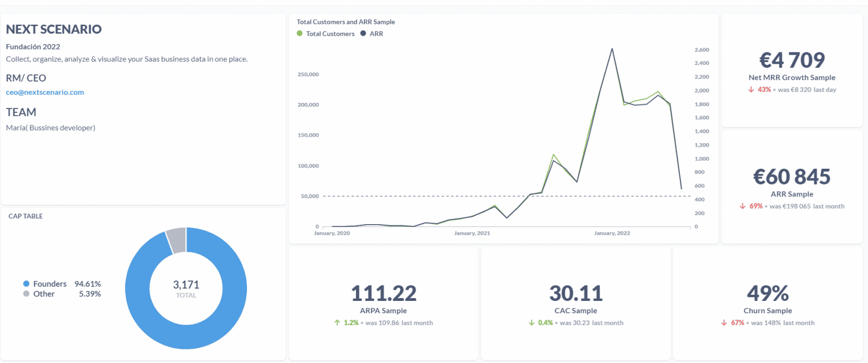
Task: Click the chart peak near January 2022
Action: 612,49
